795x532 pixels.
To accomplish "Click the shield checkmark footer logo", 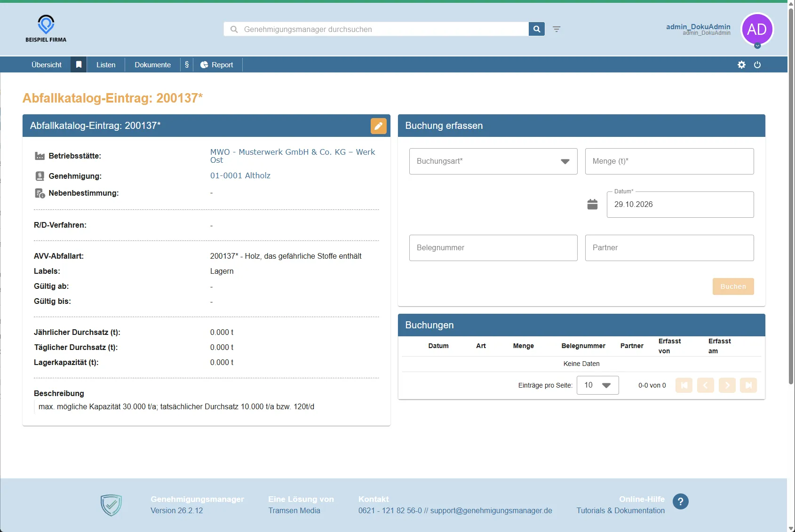I will 111,505.
